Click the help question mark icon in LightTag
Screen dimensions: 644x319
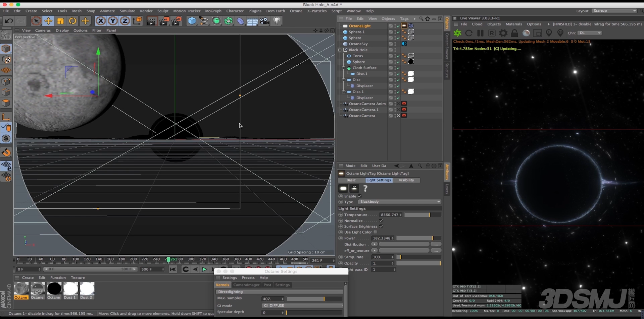pyautogui.click(x=365, y=189)
